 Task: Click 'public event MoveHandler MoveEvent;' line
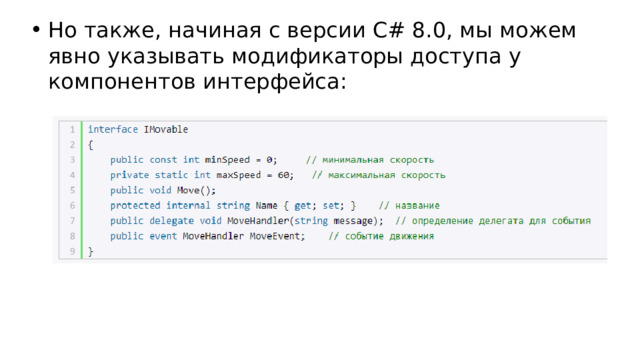click(207, 236)
